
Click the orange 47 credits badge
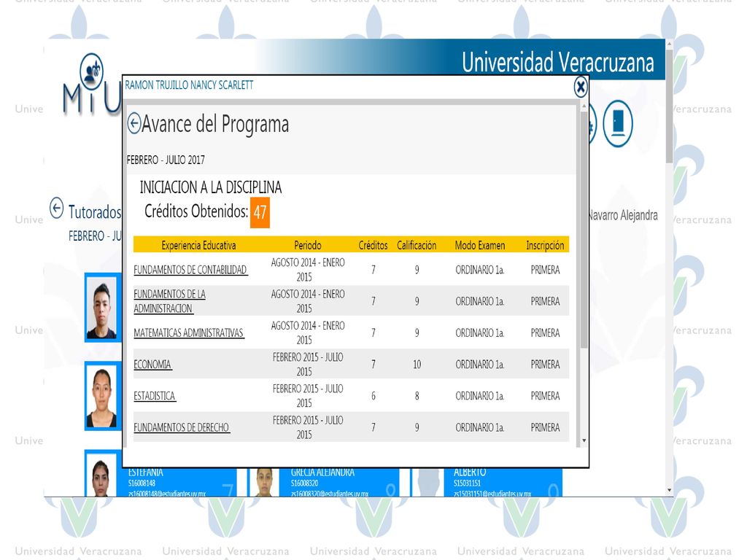[x=260, y=212]
